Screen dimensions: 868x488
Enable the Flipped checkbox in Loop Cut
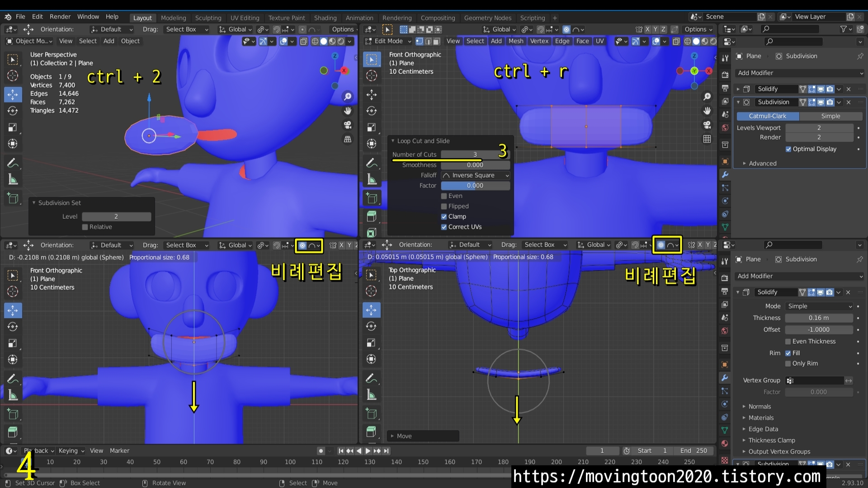point(444,206)
